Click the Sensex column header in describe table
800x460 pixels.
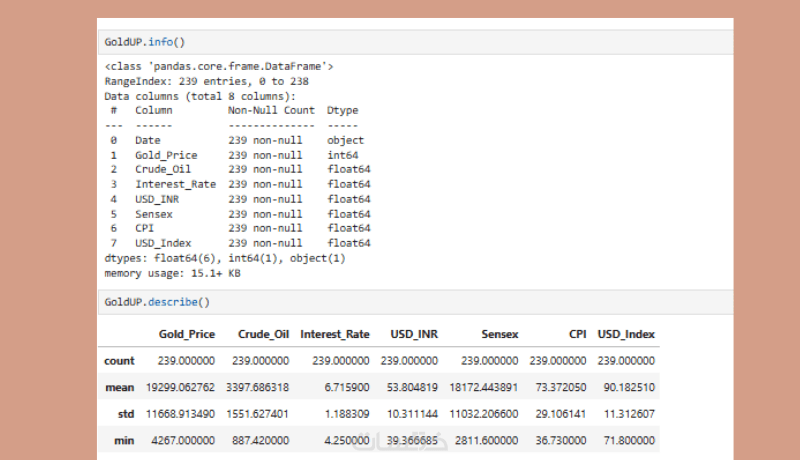(499, 334)
